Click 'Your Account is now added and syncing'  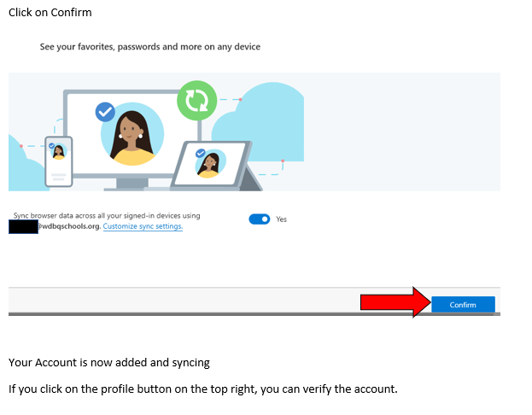108,363
